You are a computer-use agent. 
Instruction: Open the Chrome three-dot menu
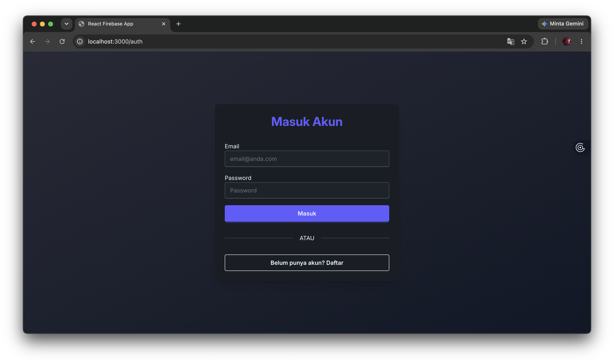[x=581, y=41]
